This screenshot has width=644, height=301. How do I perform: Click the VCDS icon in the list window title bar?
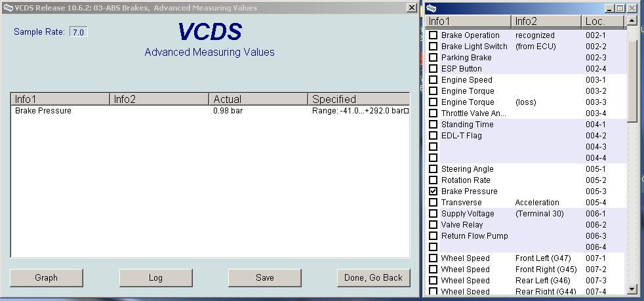(x=431, y=8)
